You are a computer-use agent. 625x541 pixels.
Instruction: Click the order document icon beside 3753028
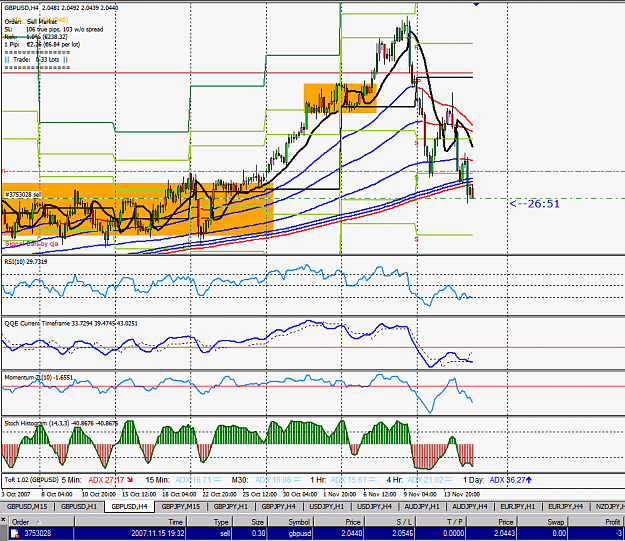tap(14, 533)
